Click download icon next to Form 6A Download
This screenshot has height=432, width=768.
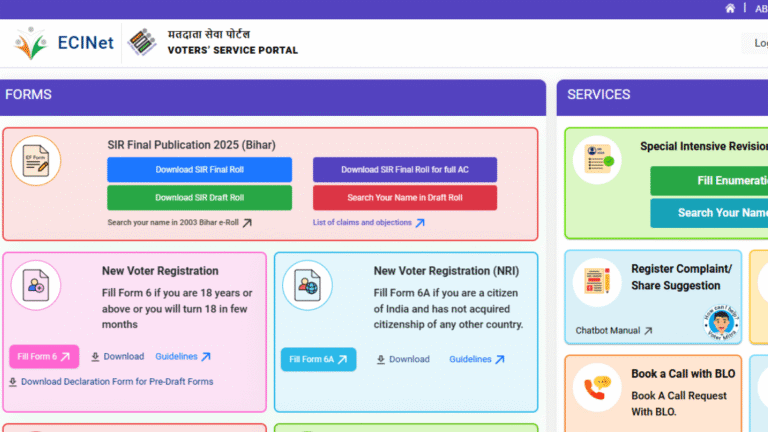(381, 360)
